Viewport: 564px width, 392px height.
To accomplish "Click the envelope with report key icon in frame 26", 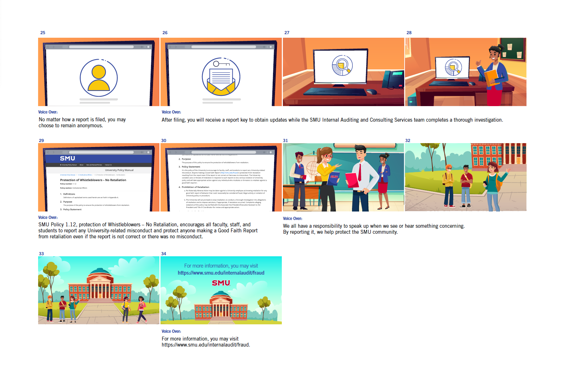I will click(221, 77).
